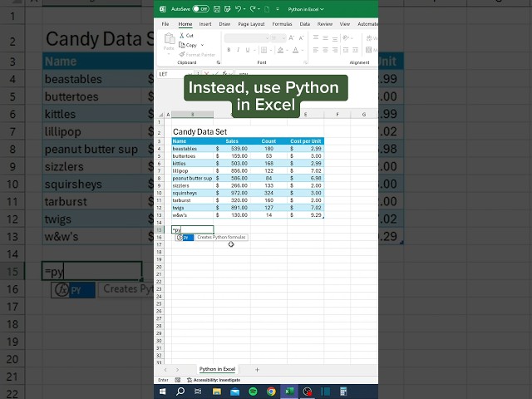Image resolution: width=532 pixels, height=399 pixels.
Task: Click the Decrease Indent icon
Action: coord(346,50)
